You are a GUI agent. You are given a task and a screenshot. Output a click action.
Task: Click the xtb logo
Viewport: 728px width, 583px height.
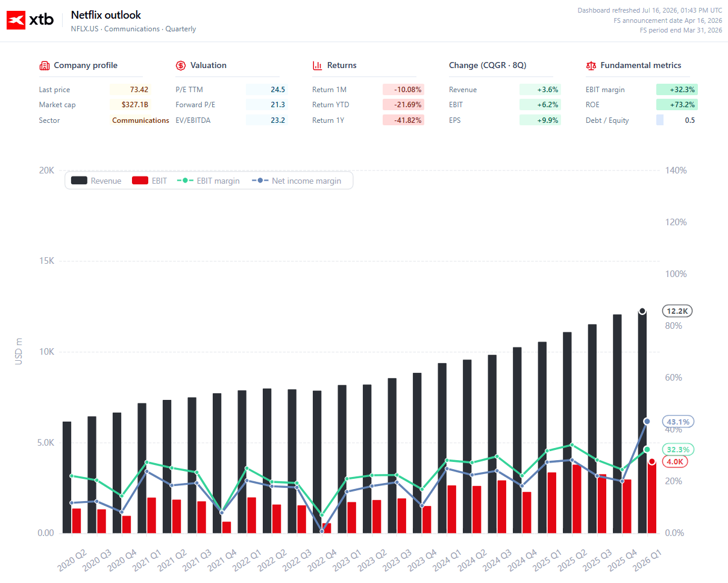(30, 20)
